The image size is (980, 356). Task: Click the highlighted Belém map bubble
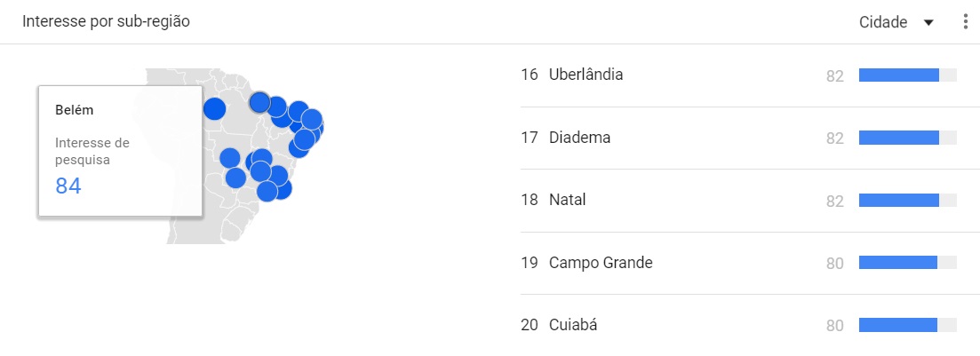[259, 102]
